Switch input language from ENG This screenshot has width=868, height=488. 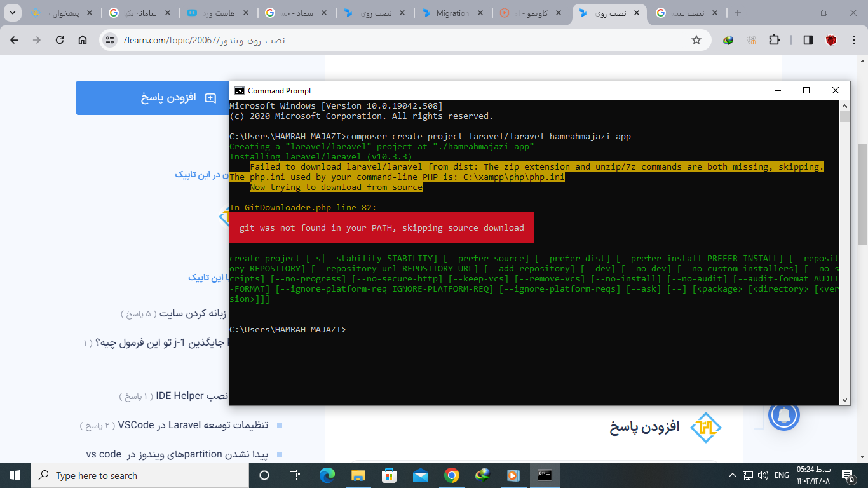click(782, 475)
